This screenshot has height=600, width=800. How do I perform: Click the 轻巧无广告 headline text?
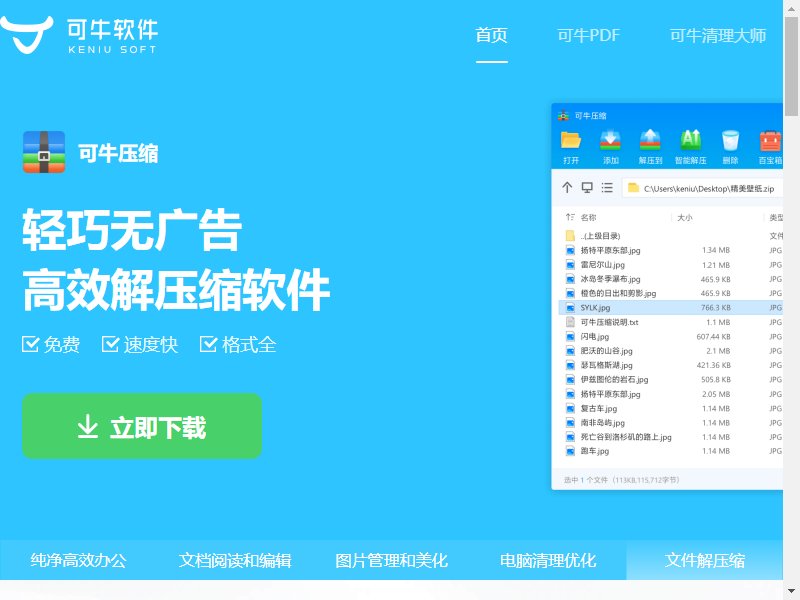click(x=132, y=230)
